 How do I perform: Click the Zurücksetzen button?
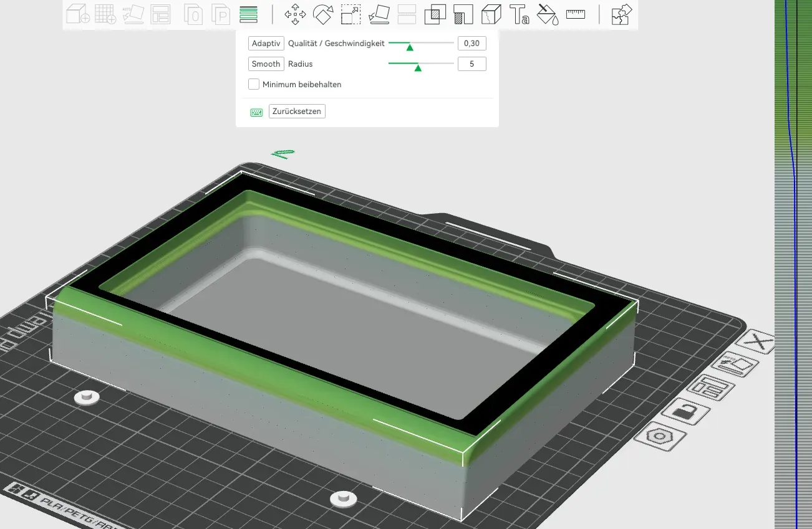pos(297,112)
